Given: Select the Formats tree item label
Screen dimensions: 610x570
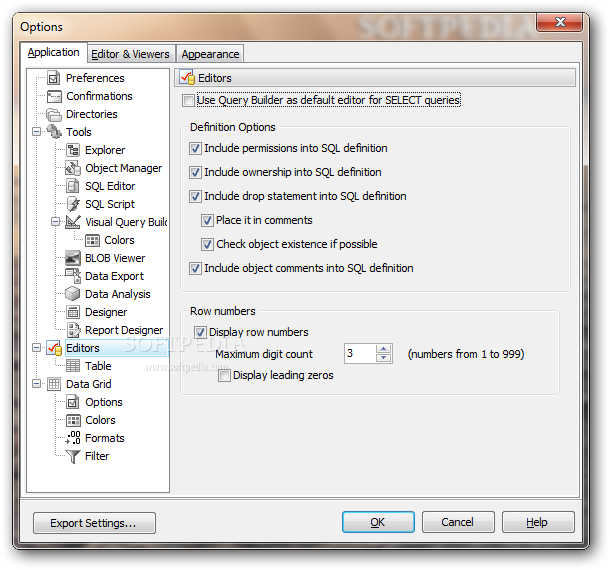Looking at the screenshot, I should tap(105, 438).
